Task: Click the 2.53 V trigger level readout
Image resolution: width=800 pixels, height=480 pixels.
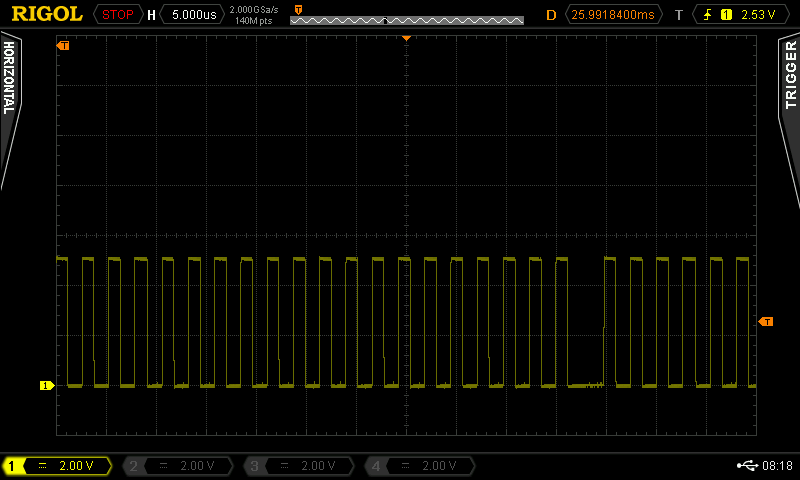Action: [758, 14]
